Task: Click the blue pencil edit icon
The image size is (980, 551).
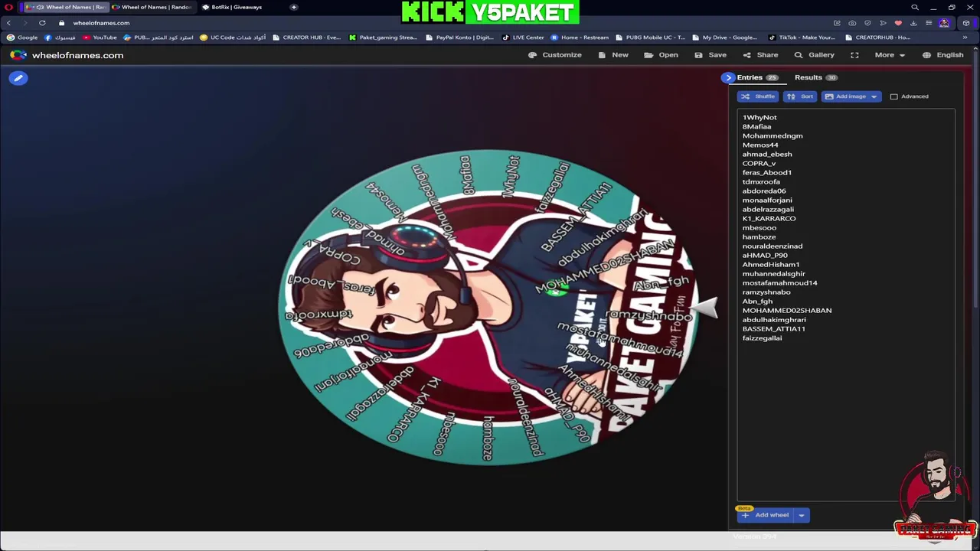Action: (x=18, y=78)
